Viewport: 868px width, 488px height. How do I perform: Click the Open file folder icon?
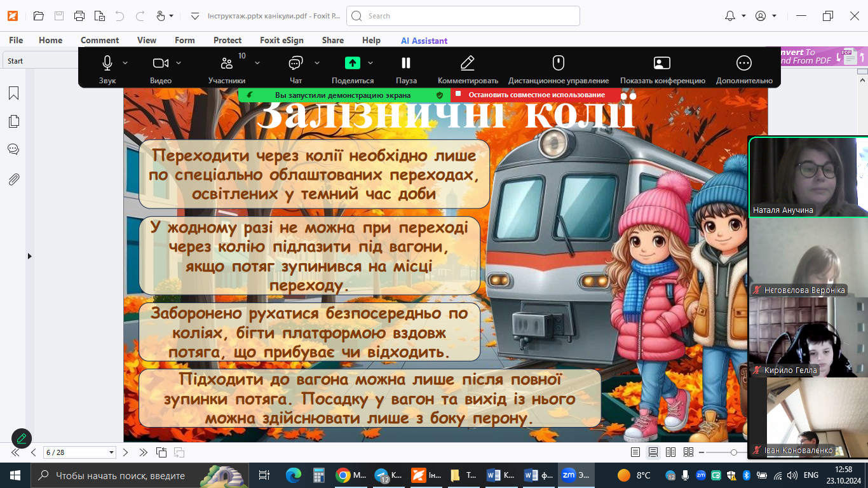point(38,16)
